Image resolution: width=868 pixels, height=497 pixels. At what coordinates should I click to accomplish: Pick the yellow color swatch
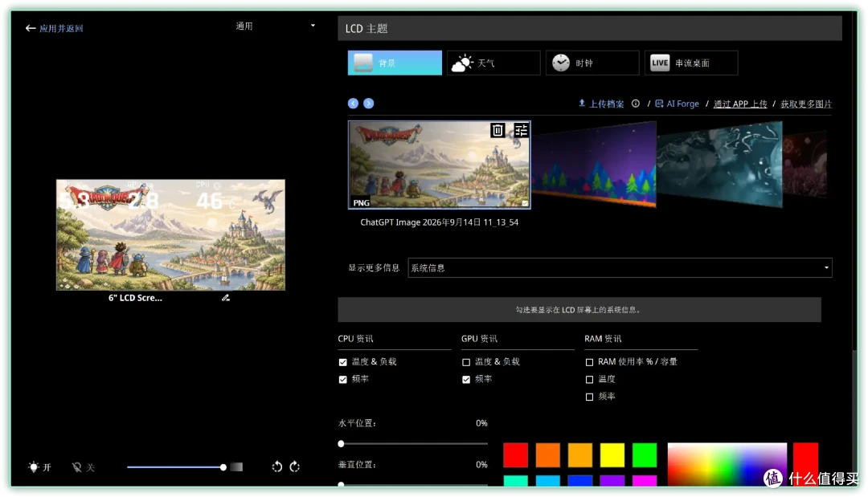tap(612, 455)
